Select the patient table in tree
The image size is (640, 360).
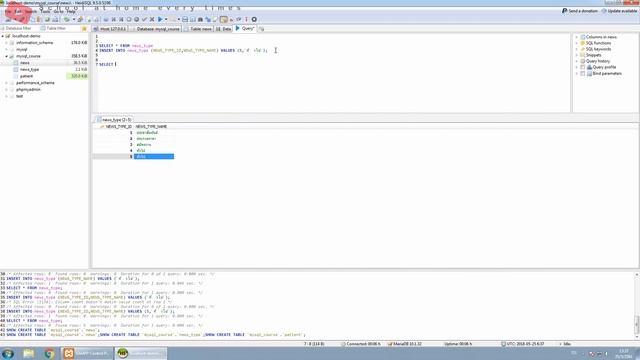tap(26, 76)
